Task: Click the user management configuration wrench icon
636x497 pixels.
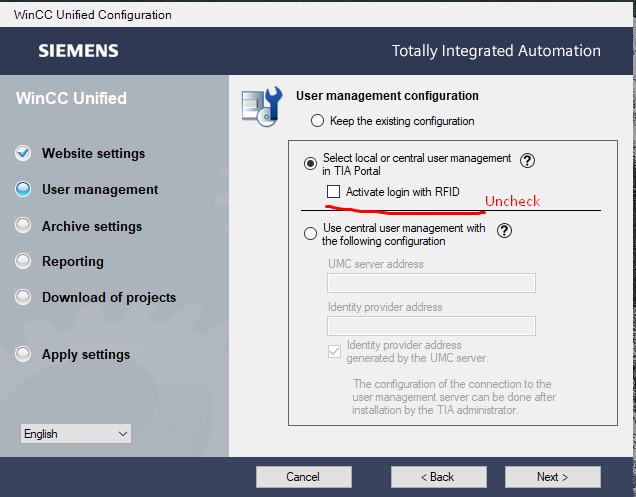Action: coord(262,107)
